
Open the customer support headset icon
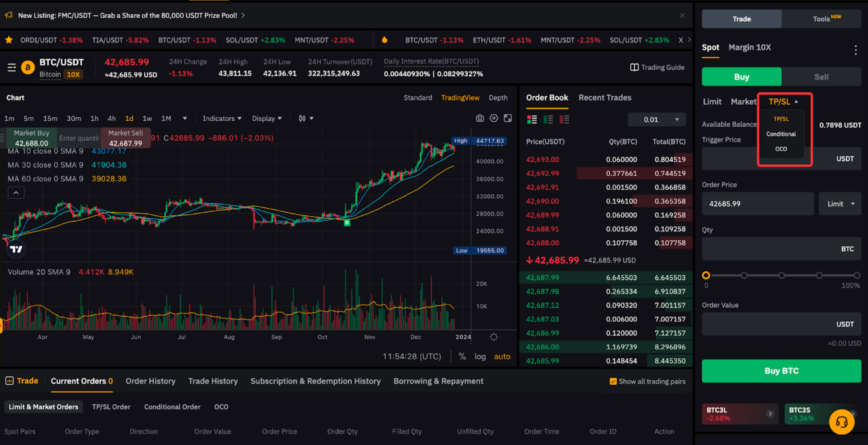(x=841, y=422)
